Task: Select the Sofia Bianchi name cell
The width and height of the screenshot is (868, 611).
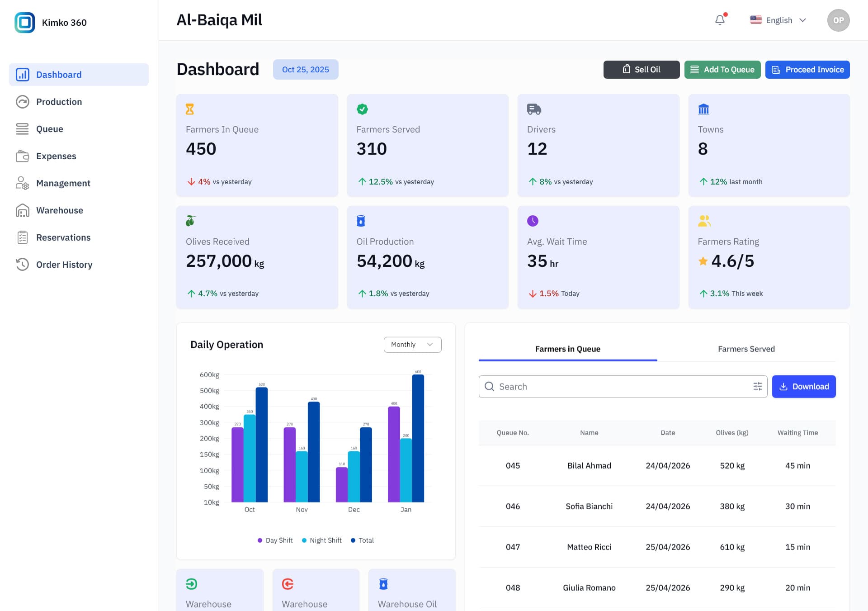Action: point(589,507)
